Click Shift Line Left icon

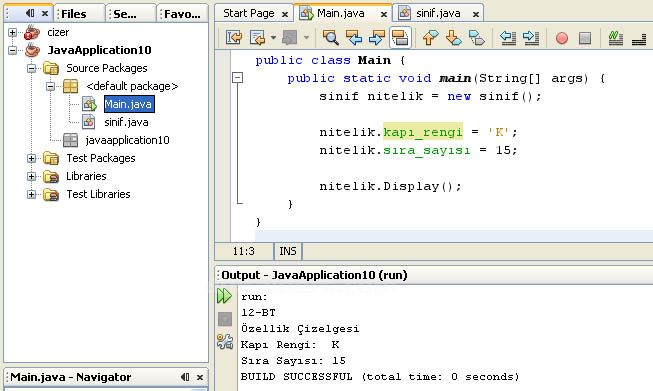pos(508,38)
